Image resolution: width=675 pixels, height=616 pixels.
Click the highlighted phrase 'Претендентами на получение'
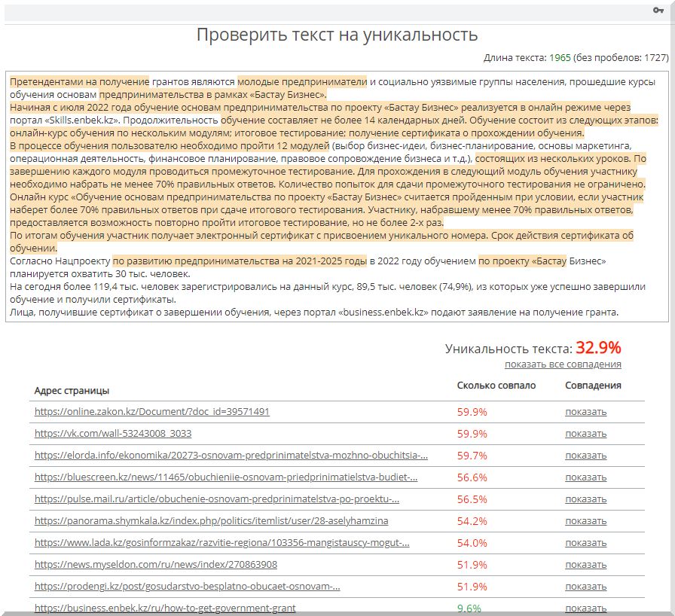(x=79, y=82)
